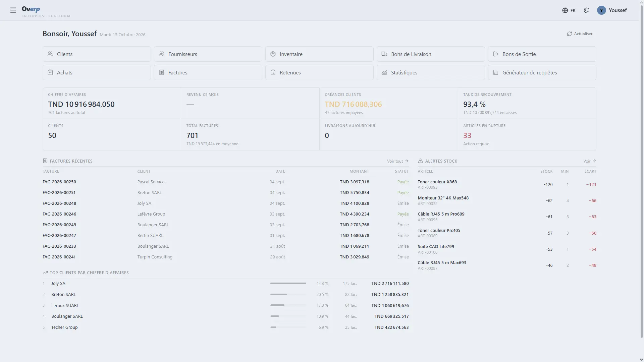Click the Actualiser refresh icon
The image size is (644, 362).
point(570,34)
